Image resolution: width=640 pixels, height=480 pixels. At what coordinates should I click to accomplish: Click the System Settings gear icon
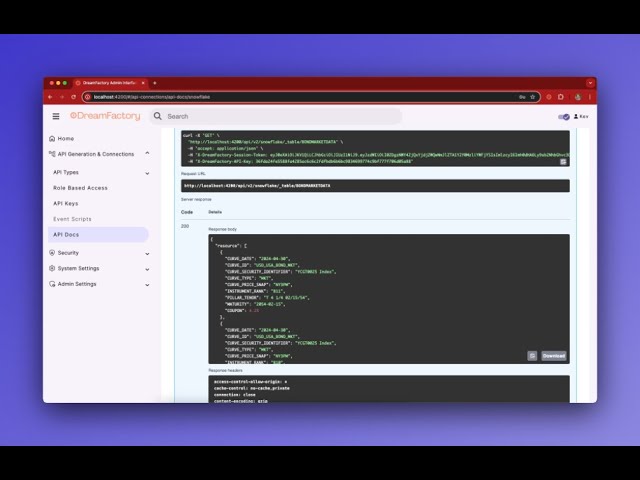click(x=52, y=268)
